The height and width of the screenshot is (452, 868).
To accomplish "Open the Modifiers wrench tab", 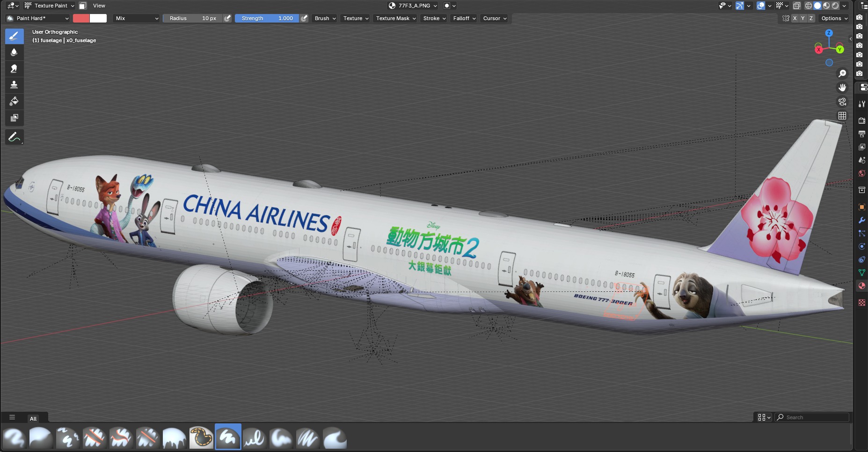I will pos(862,220).
